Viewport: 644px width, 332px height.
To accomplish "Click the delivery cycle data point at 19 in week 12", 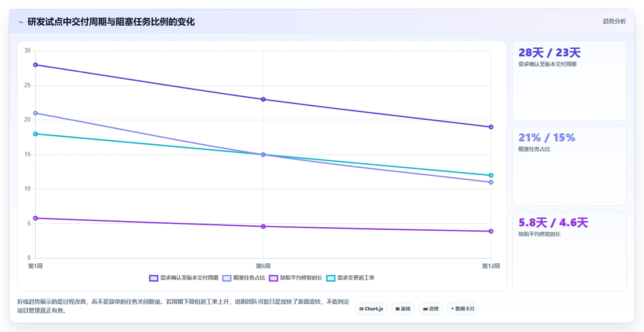I will click(491, 127).
